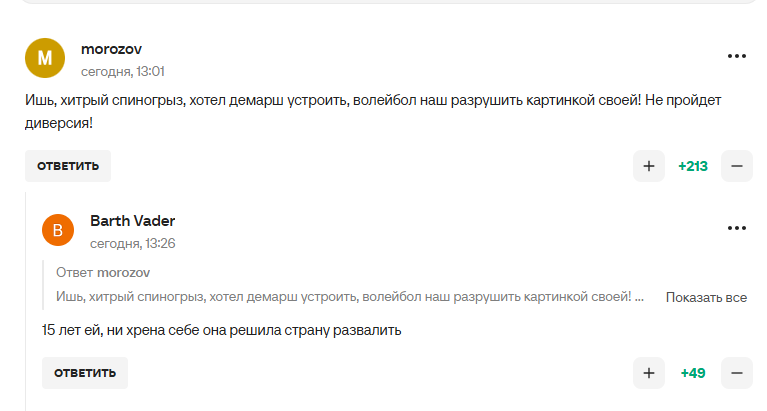View +213 rating on morozov's comment
The width and height of the screenshot is (767, 411).
tap(692, 166)
